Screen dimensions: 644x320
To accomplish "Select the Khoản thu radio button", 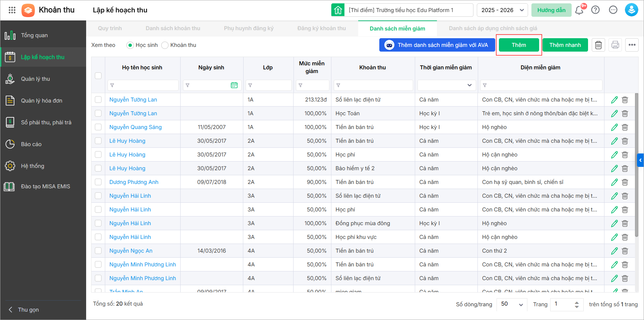I will 165,45.
